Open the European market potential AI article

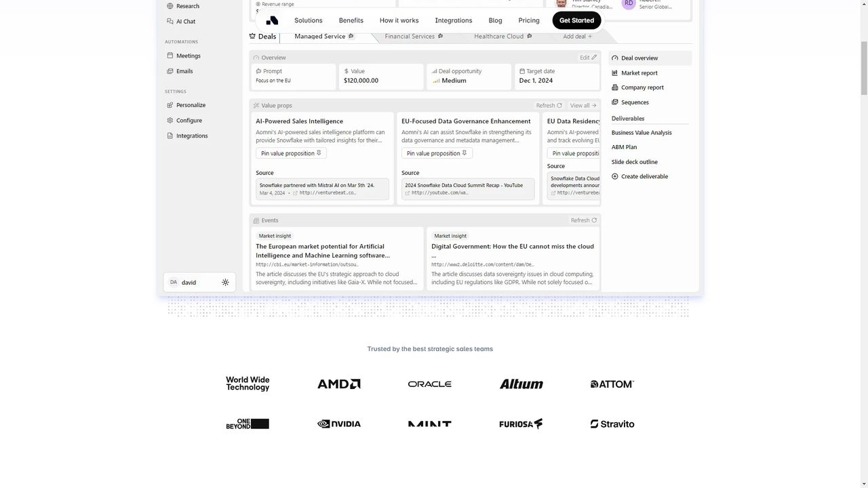point(323,251)
